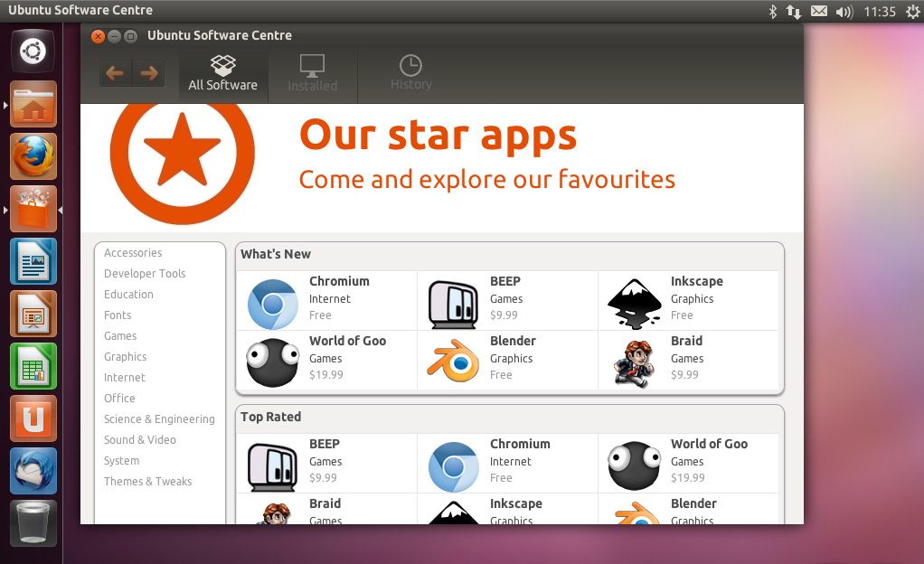Click the 11:35 clock in top panel
The width and height of the screenshot is (924, 564).
pos(880,11)
